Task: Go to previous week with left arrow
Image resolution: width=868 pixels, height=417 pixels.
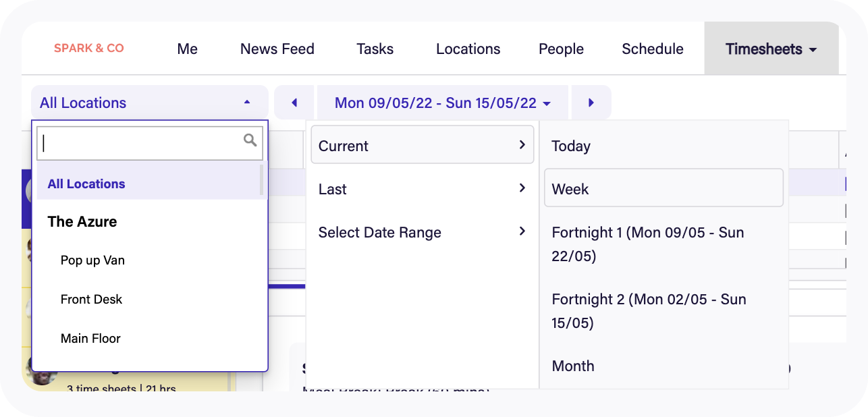Action: pyautogui.click(x=294, y=103)
